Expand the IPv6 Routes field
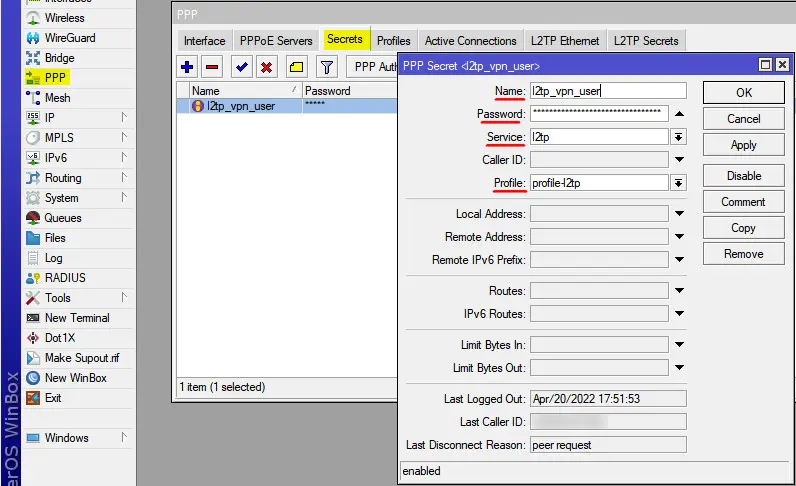This screenshot has width=796, height=486. coord(679,313)
